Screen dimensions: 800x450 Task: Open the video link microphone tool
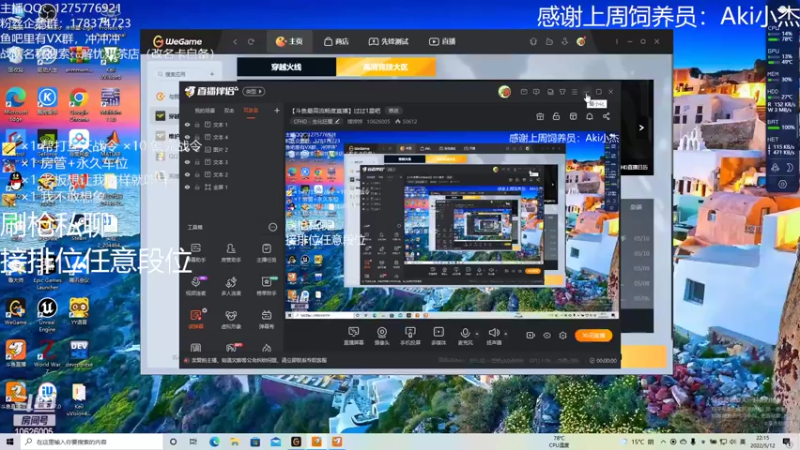pos(196,286)
